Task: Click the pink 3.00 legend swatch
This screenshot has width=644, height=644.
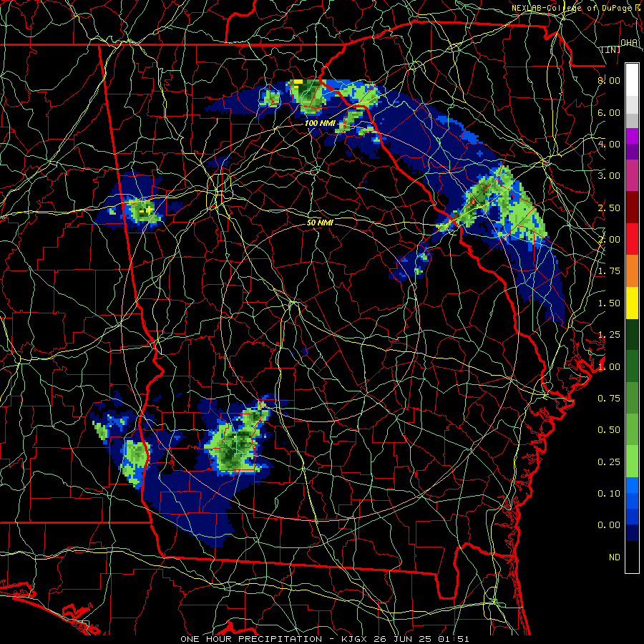Action: click(632, 176)
